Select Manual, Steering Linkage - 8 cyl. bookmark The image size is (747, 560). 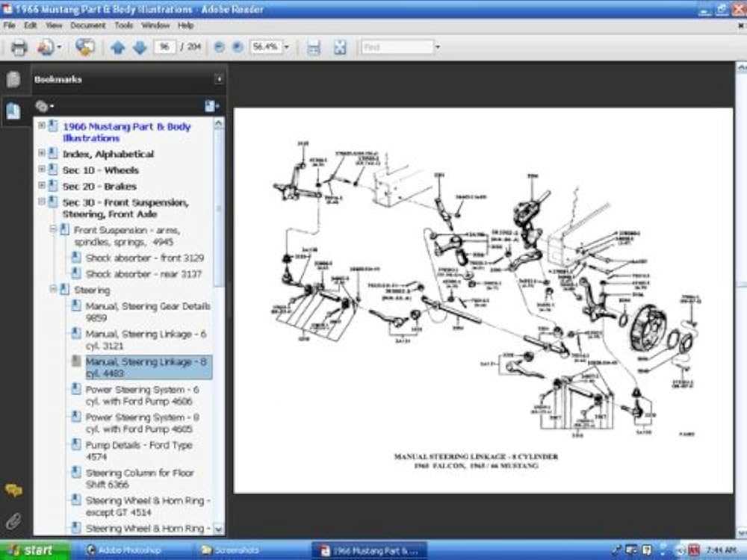[149, 367]
